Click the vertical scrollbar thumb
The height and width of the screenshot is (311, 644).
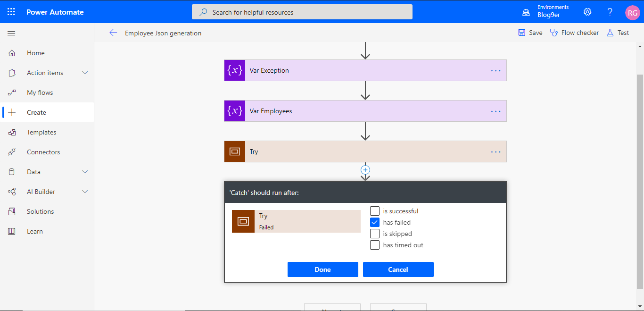[x=640, y=181]
